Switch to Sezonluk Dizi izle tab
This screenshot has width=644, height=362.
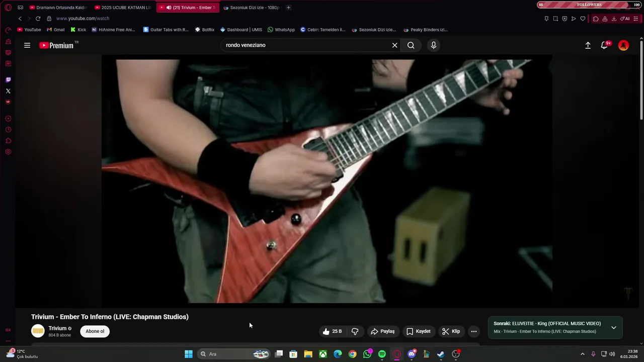251,8
